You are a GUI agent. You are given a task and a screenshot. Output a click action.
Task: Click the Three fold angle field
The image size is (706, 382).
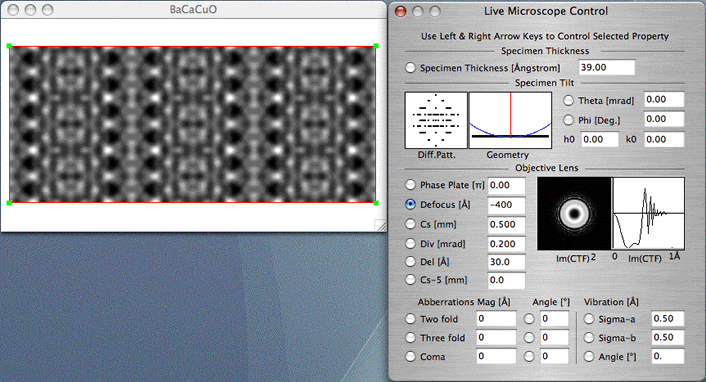point(555,337)
